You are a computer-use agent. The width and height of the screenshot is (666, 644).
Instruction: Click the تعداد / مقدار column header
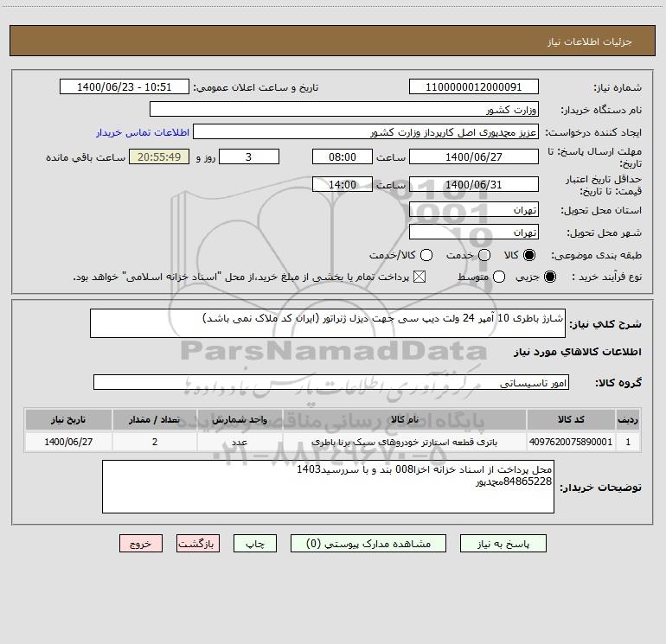155,419
